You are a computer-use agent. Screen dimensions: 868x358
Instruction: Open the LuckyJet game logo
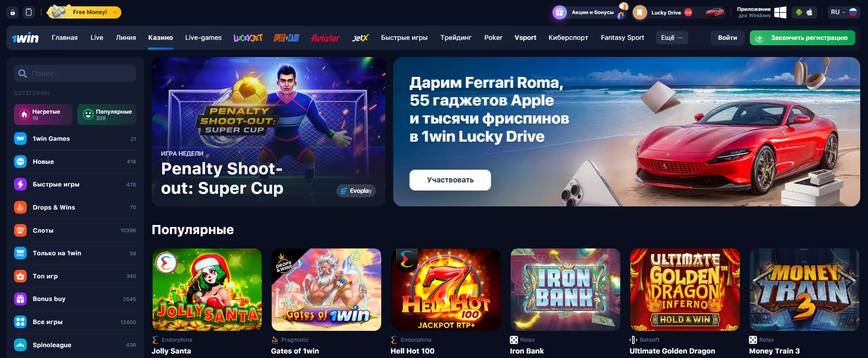248,38
